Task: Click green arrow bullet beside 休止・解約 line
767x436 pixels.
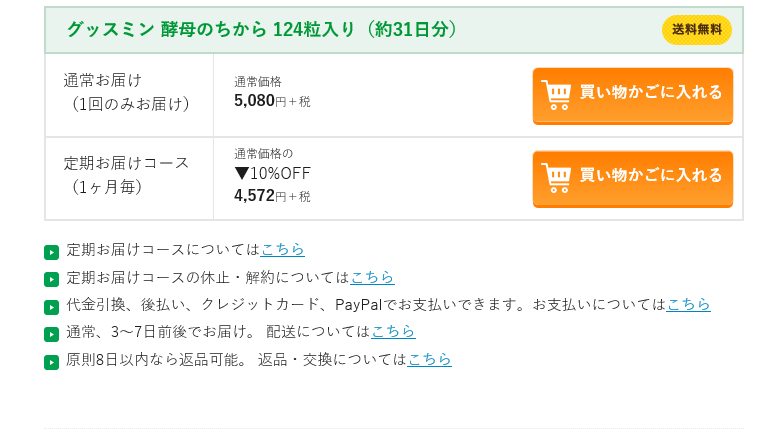Action: pos(52,279)
